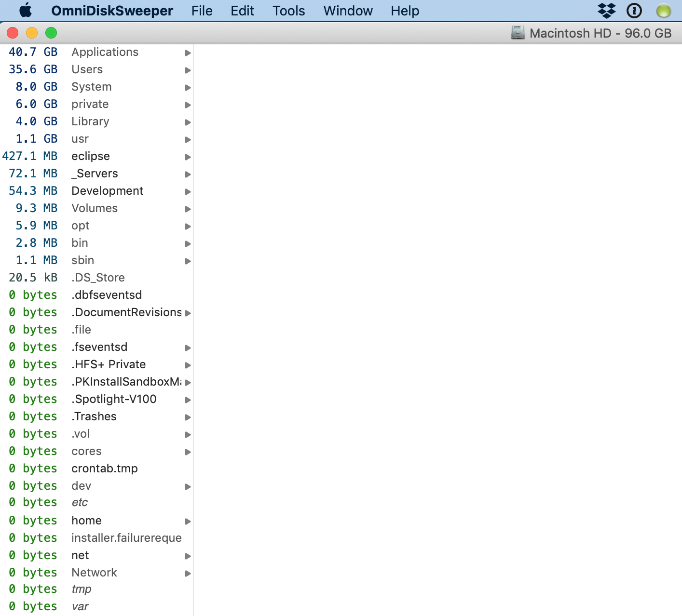This screenshot has height=616, width=682.
Task: Select the net folder name
Action: click(x=80, y=555)
